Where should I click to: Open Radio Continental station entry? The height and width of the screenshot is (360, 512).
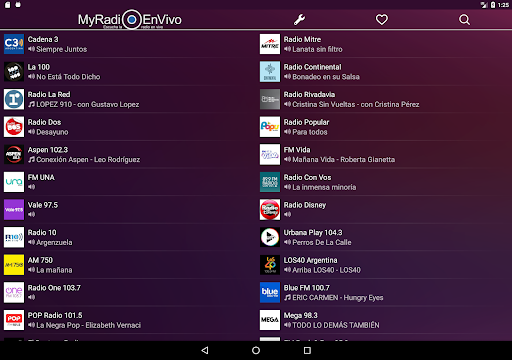coord(384,72)
